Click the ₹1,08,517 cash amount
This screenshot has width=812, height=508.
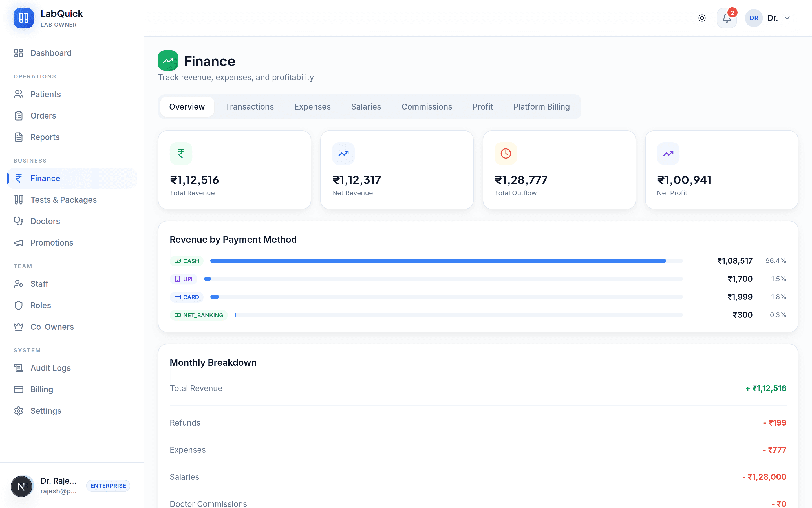coord(735,261)
